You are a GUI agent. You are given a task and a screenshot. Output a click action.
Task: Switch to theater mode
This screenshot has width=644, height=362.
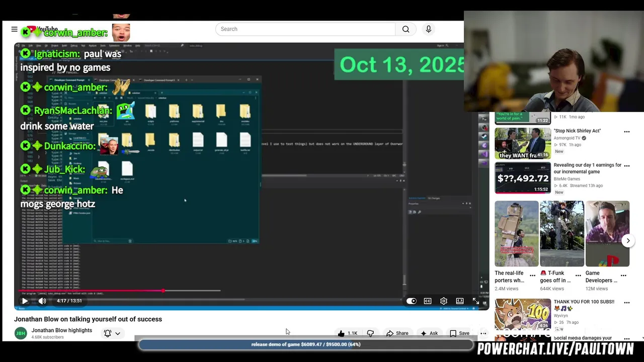point(460,301)
